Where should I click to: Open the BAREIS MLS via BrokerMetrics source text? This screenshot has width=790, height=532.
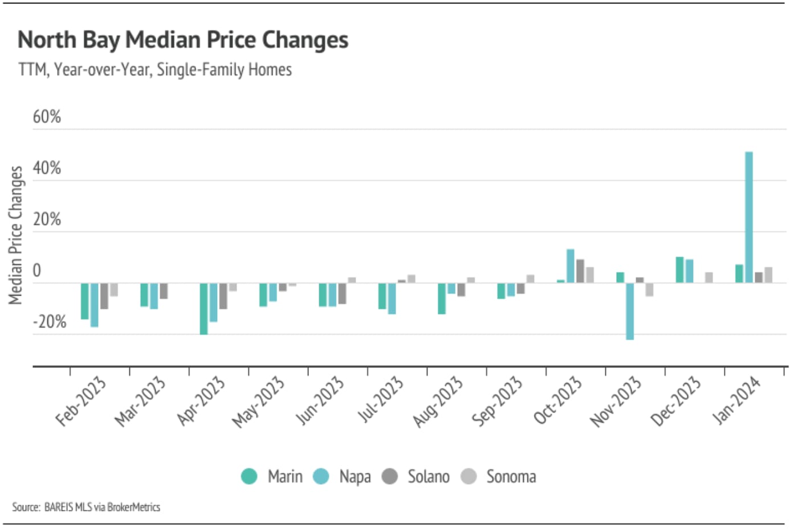[102, 507]
